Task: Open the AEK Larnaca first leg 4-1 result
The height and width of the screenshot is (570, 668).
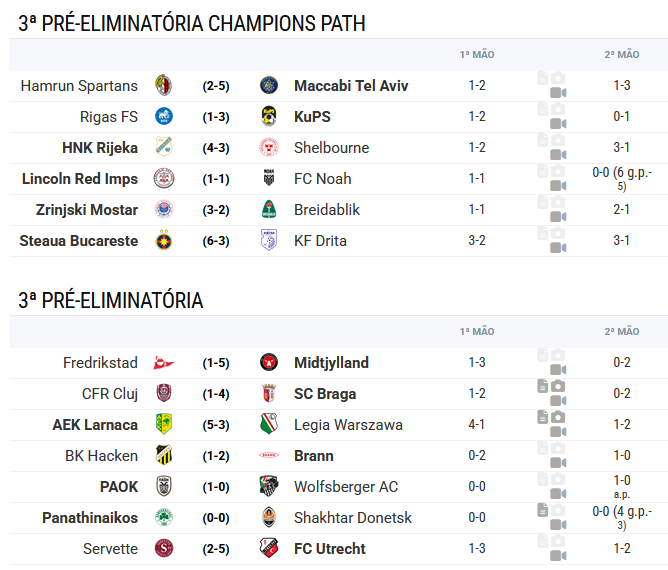Action: (477, 424)
